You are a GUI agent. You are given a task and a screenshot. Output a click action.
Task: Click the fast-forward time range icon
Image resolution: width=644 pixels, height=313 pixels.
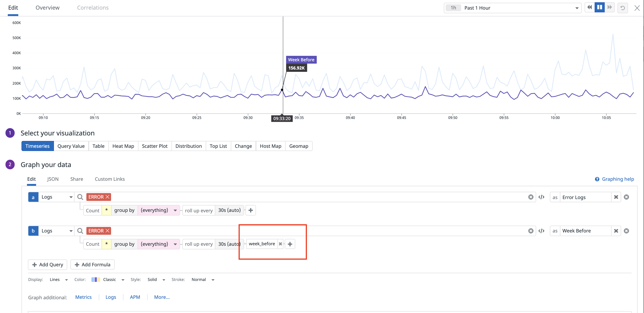[x=610, y=8]
